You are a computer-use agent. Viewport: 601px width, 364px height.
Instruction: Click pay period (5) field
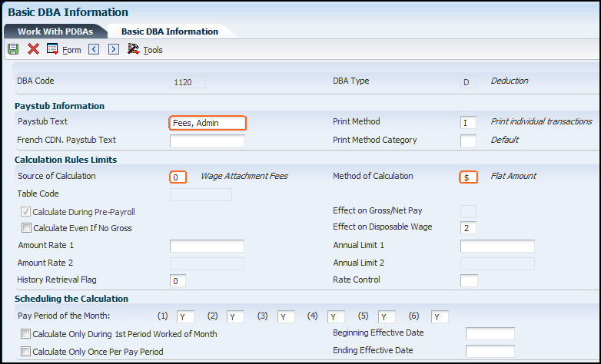click(x=387, y=317)
